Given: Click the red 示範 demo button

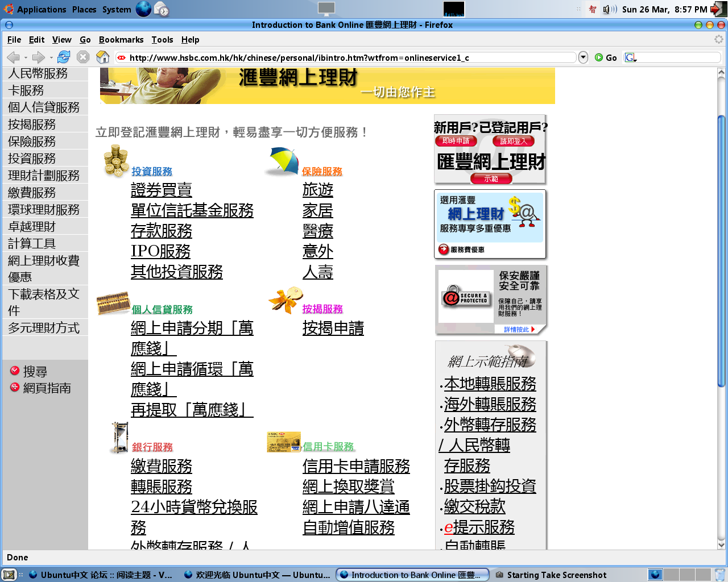Looking at the screenshot, I should [x=491, y=178].
